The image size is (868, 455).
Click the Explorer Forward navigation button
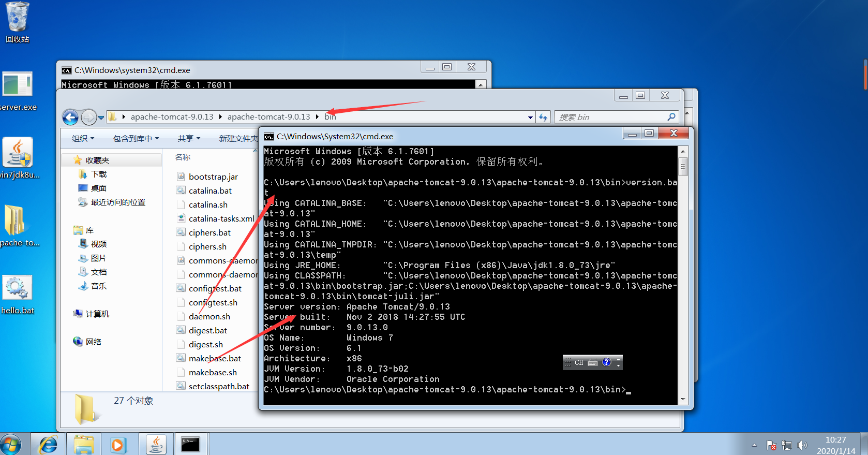tap(88, 118)
